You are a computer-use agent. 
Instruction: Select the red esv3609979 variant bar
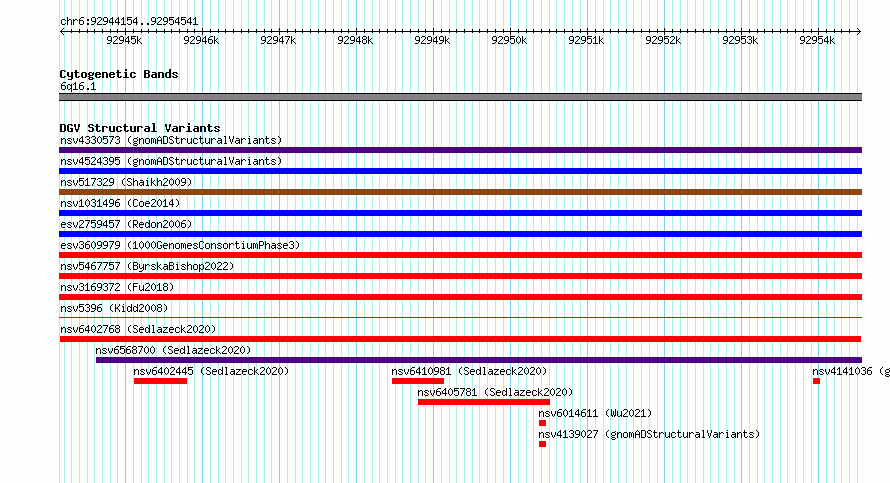460,255
